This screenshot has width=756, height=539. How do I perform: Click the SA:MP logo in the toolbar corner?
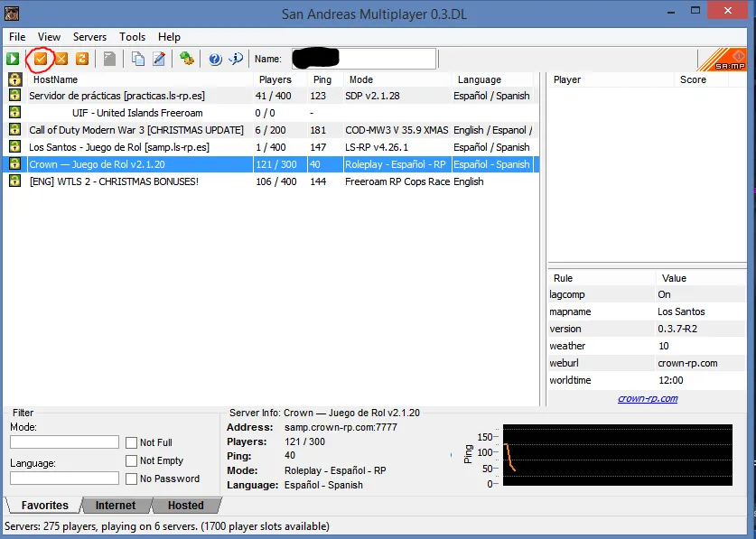722,60
